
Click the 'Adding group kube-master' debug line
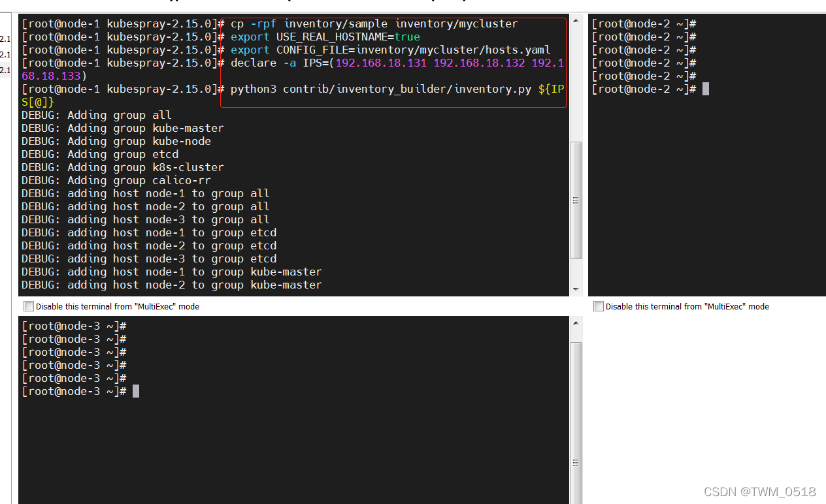[x=122, y=129]
